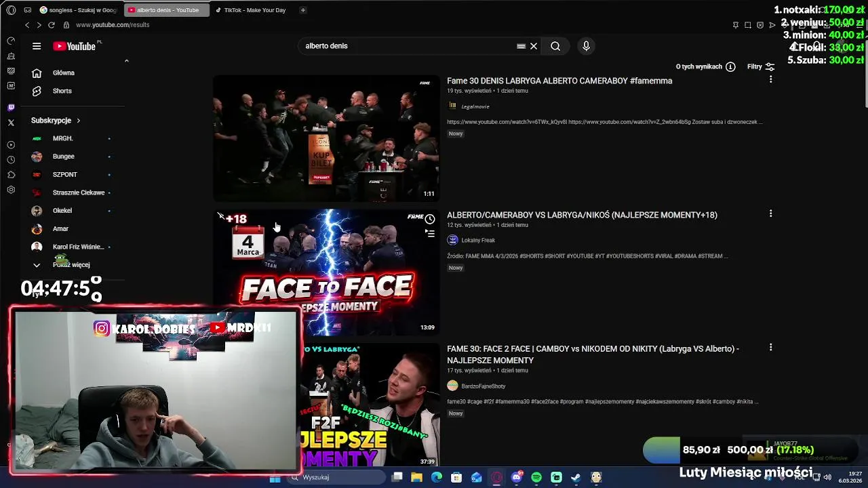Open the Opera main menu icon

click(x=11, y=10)
